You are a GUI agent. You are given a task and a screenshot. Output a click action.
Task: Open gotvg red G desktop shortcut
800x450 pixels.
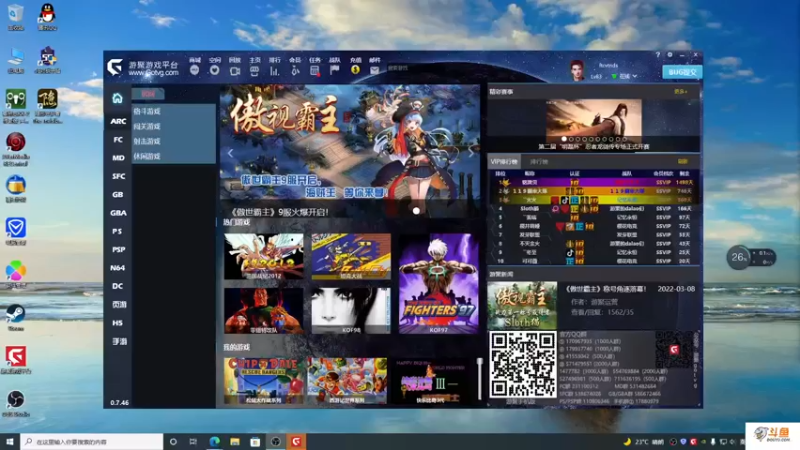16,359
